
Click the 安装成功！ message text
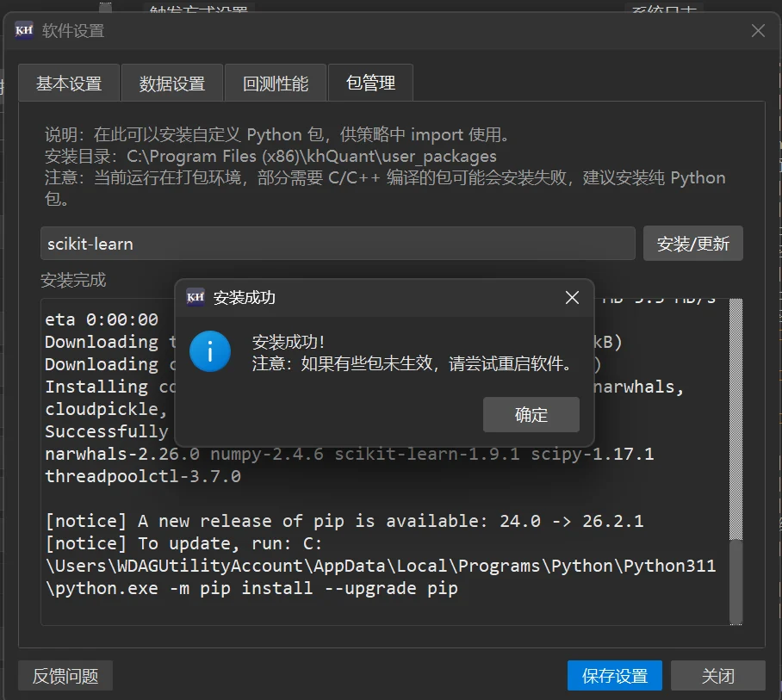pyautogui.click(x=289, y=342)
